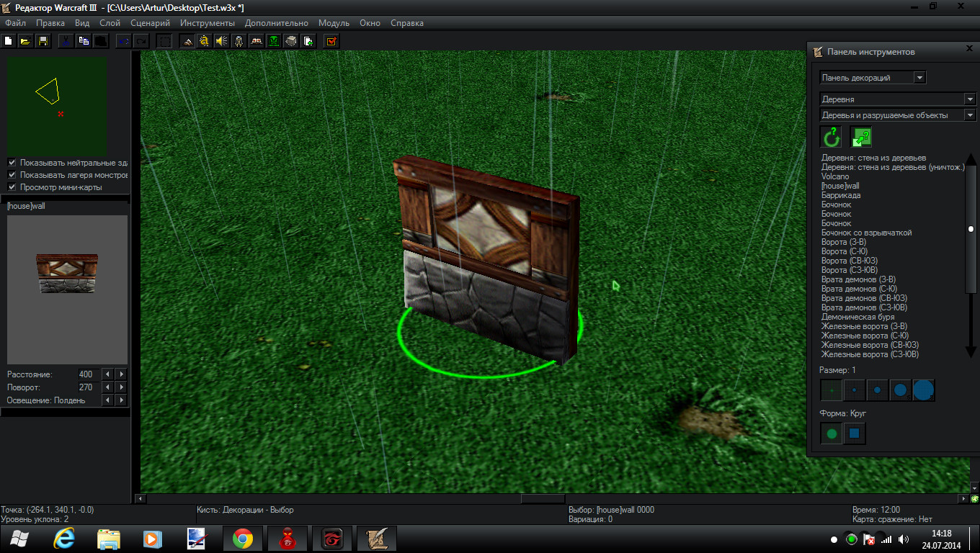This screenshot has width=980, height=553.
Task: Select Демоническая буря list entry
Action: (857, 317)
